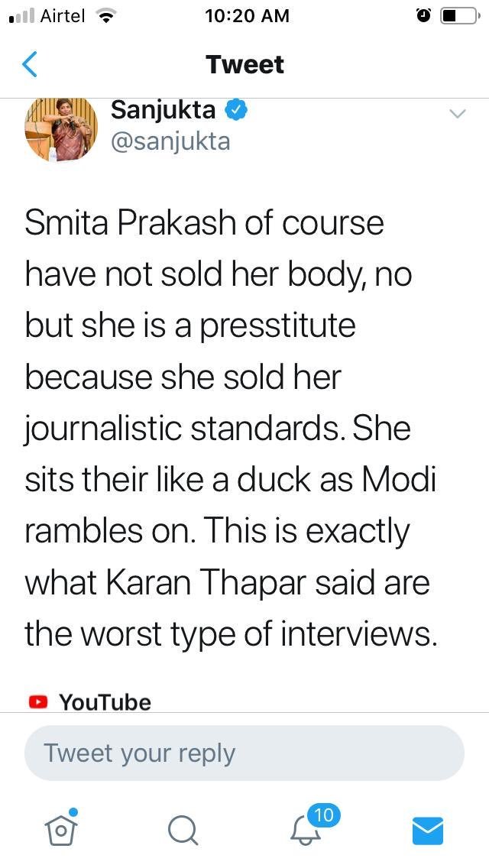Open the @sanjukta handle link
489x868 pixels.
pyautogui.click(x=170, y=141)
